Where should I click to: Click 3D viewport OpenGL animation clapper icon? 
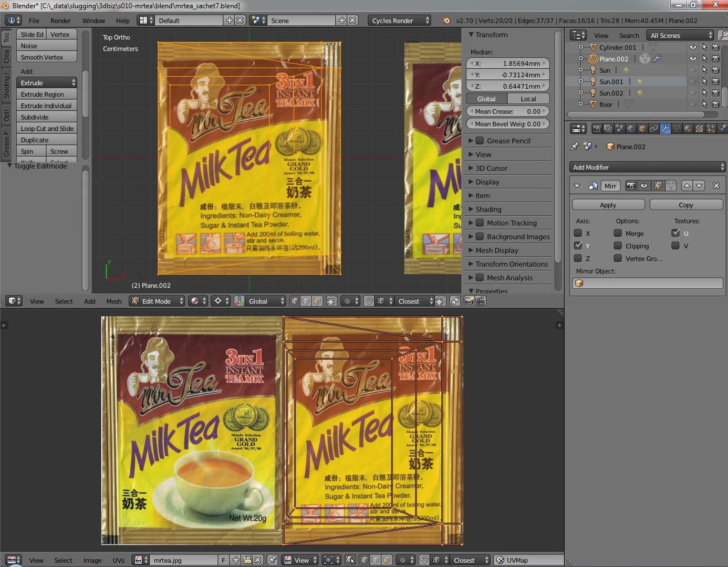point(480,301)
